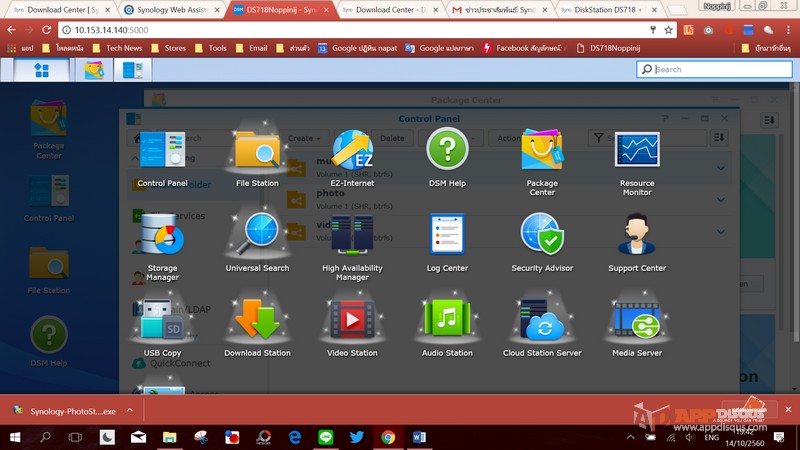Switch to Control Panel in DSM taskbar
The image size is (800, 450).
click(x=133, y=70)
